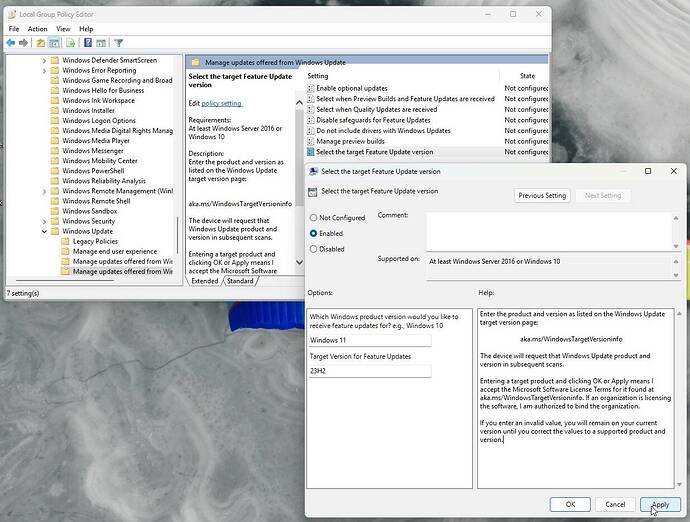Viewport: 690px width, 522px height.
Task: Select Manage end user experience tree item
Action: click(114, 251)
